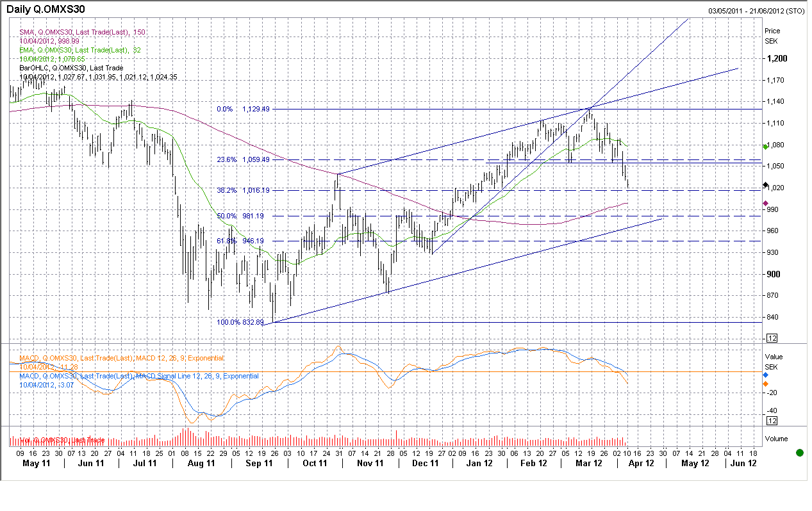Click the blue MACD signal diamond marker
The height and width of the screenshot is (511, 812).
click(x=766, y=374)
